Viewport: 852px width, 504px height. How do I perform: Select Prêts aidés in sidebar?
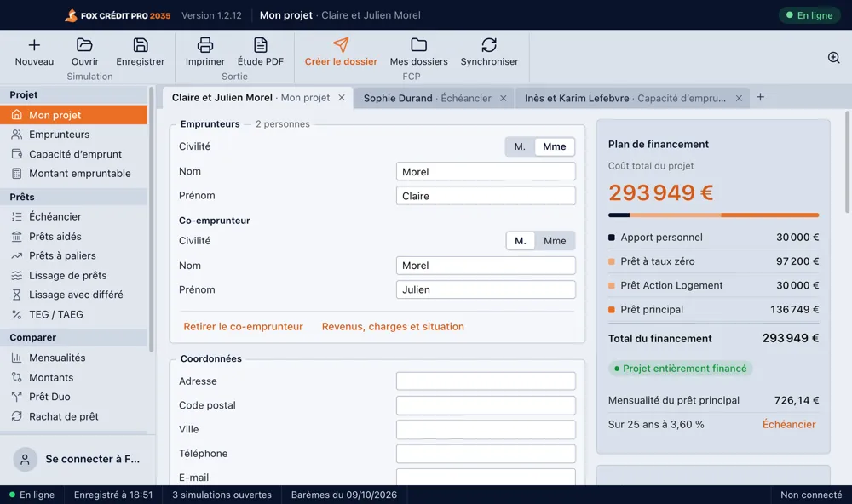click(x=74, y=237)
